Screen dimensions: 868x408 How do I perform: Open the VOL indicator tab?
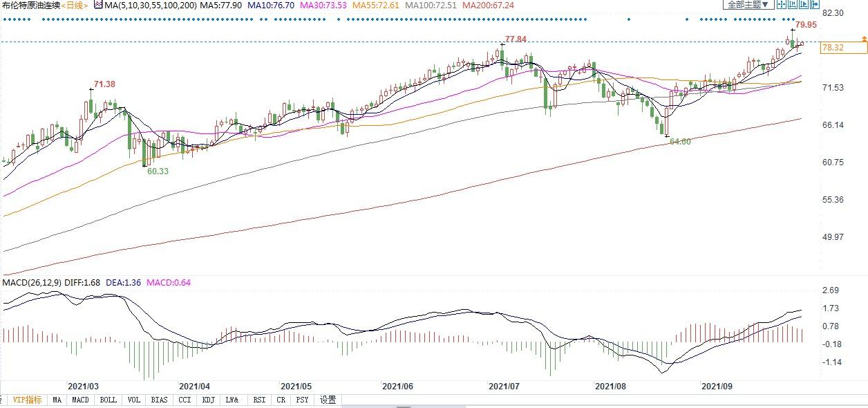click(x=133, y=400)
